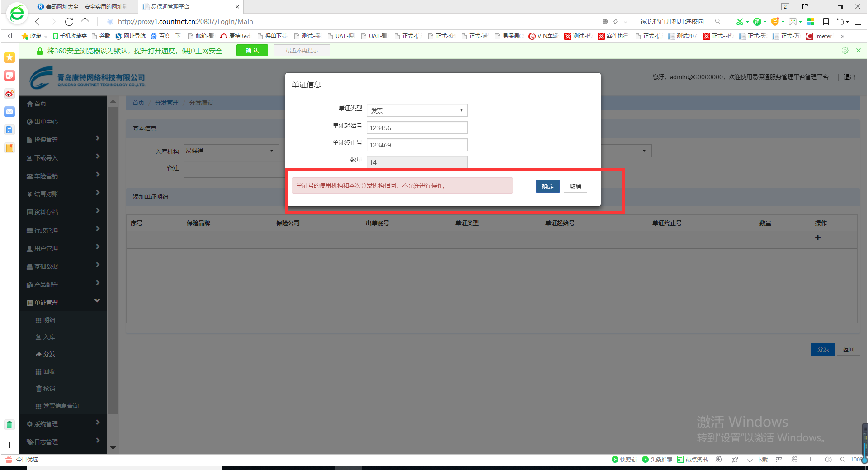Expand the 投保管理 menu
This screenshot has height=470, width=868.
(63, 140)
